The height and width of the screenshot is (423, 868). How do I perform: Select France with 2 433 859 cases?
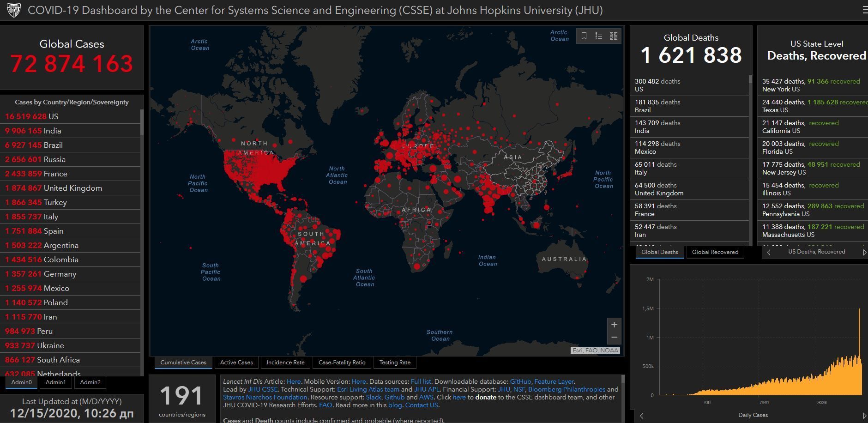click(x=70, y=174)
